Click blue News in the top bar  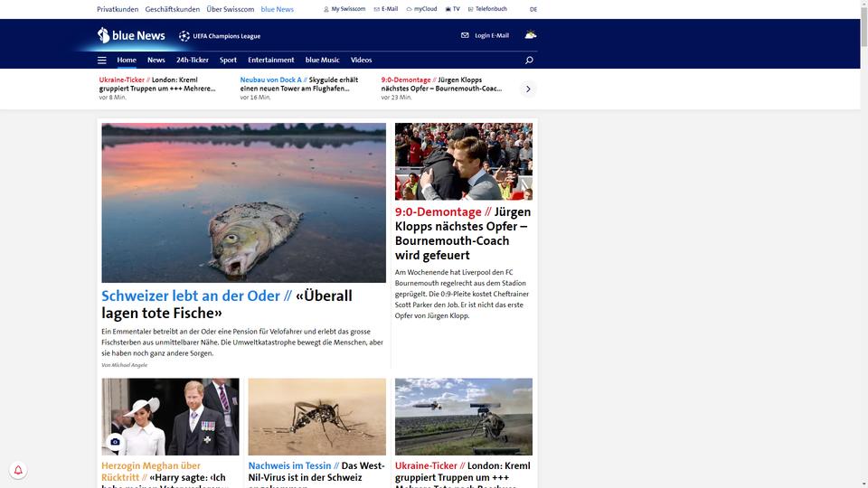278,9
